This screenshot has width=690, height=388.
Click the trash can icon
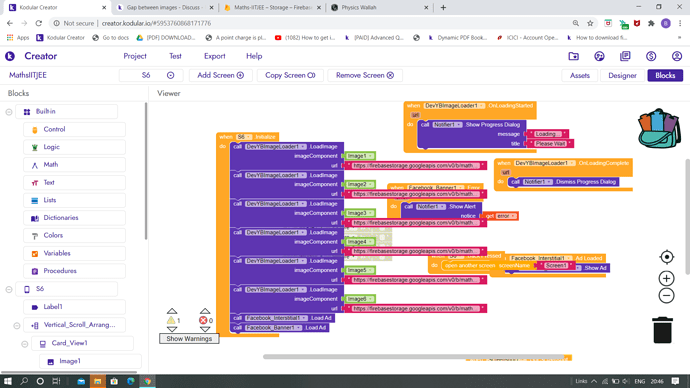(662, 329)
